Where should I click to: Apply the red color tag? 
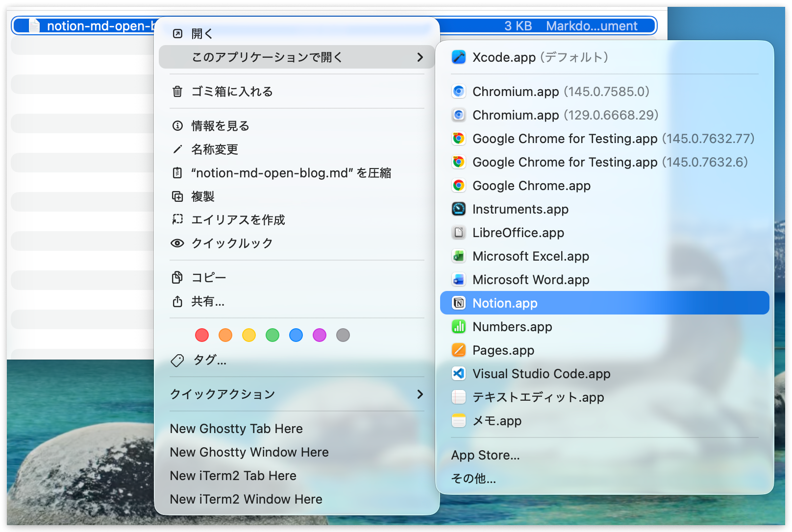pyautogui.click(x=202, y=335)
